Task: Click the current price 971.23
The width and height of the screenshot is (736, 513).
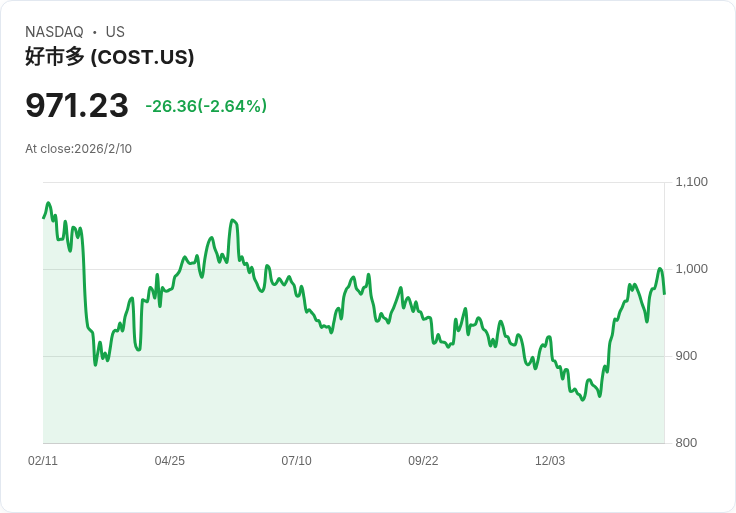Action: pos(77,105)
